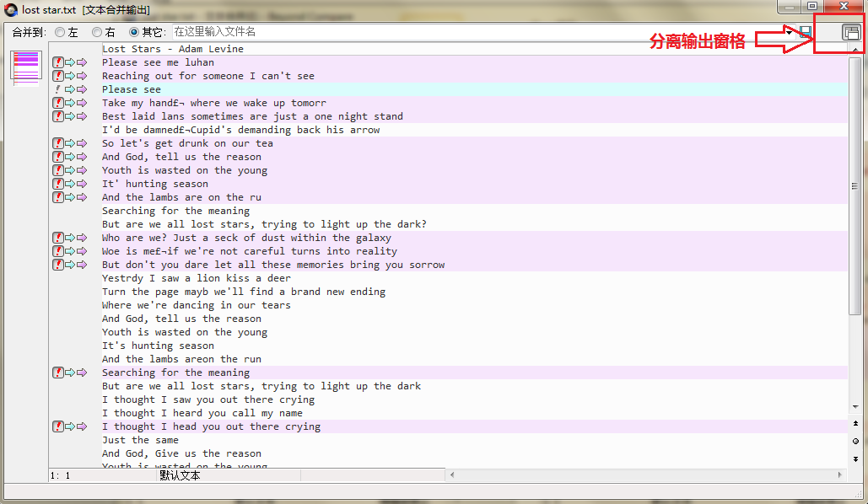This screenshot has height=504, width=868.
Task: Jump to next difference double-down arrow
Action: pos(855,459)
